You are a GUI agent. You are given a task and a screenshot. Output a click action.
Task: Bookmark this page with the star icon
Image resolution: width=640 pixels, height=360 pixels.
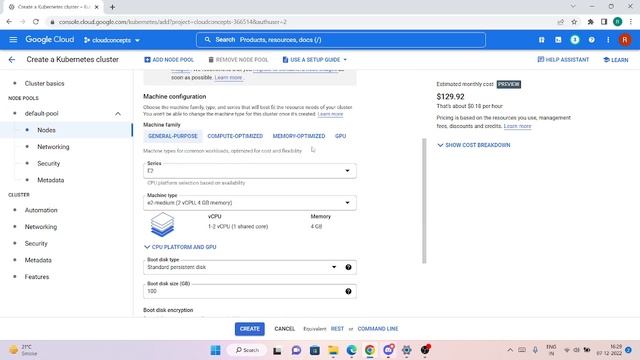point(574,22)
